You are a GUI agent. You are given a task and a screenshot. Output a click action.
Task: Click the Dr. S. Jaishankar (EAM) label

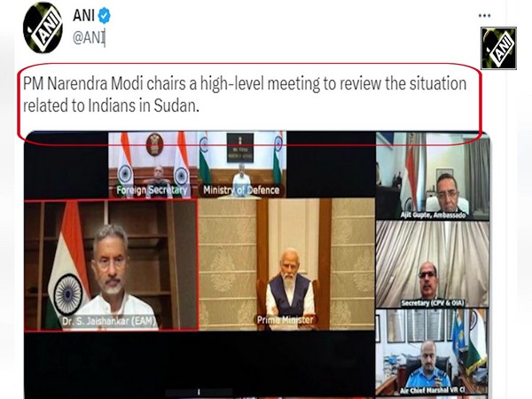108,321
